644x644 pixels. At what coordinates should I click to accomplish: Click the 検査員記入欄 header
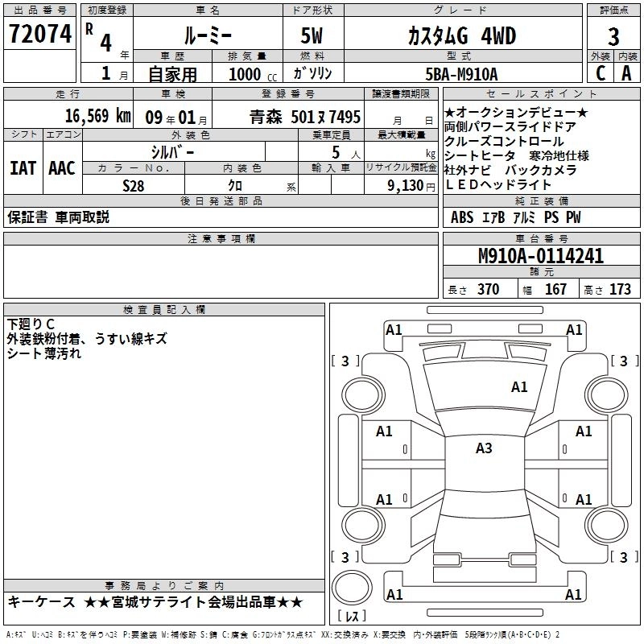click(164, 310)
